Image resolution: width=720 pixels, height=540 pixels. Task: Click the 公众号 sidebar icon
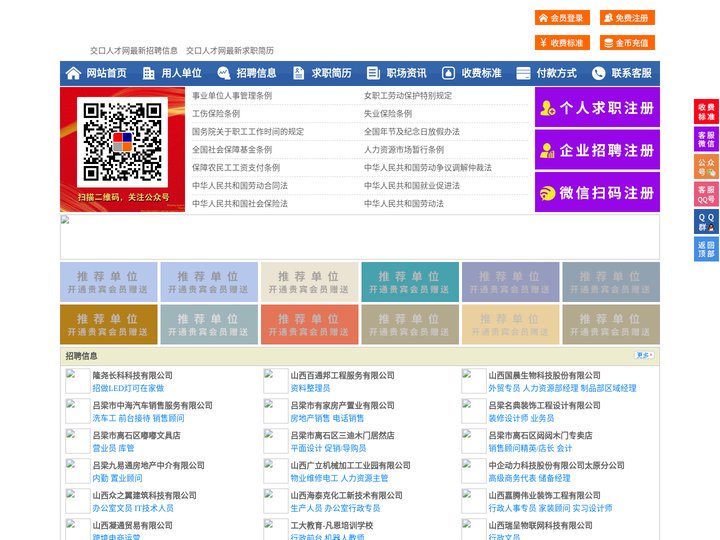point(706,167)
